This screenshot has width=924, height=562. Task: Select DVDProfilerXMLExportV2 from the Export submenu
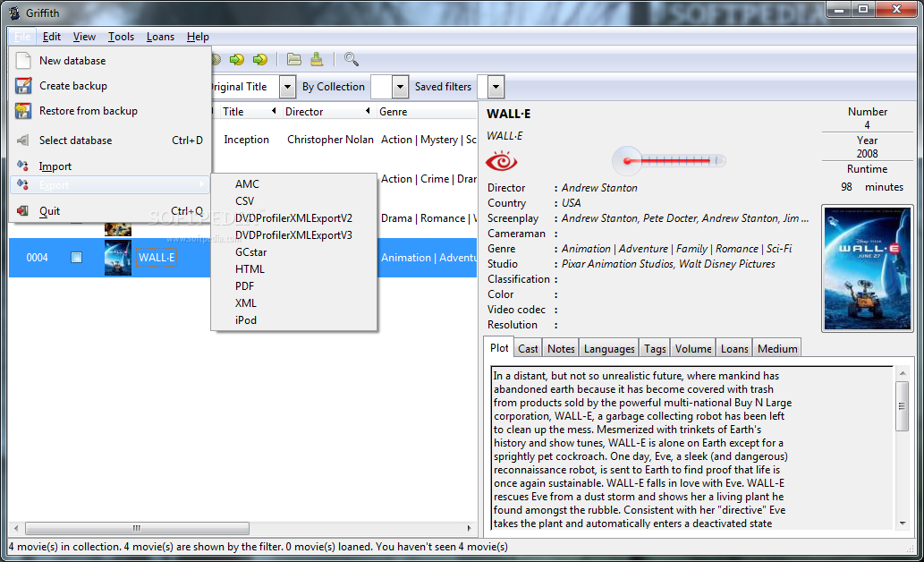(294, 218)
